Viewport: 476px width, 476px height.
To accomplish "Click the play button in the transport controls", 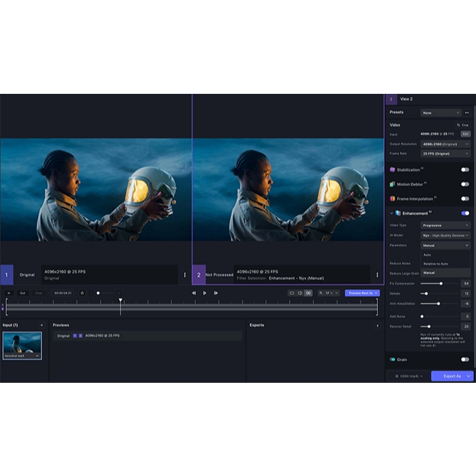I will coord(205,293).
